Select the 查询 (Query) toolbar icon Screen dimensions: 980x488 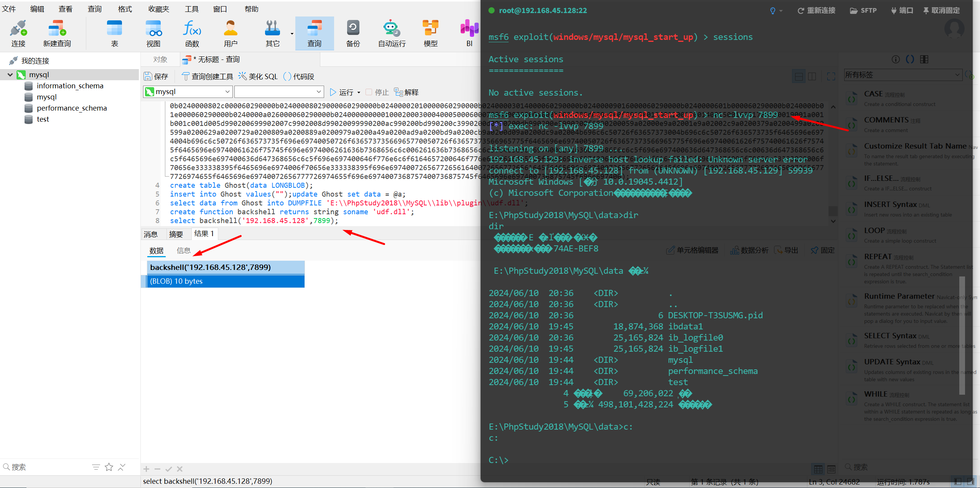tap(315, 33)
